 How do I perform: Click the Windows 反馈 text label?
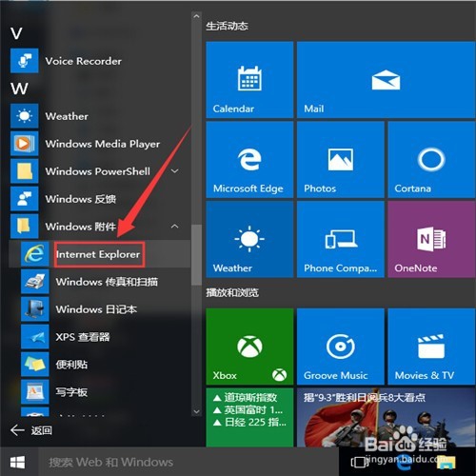[x=81, y=199]
